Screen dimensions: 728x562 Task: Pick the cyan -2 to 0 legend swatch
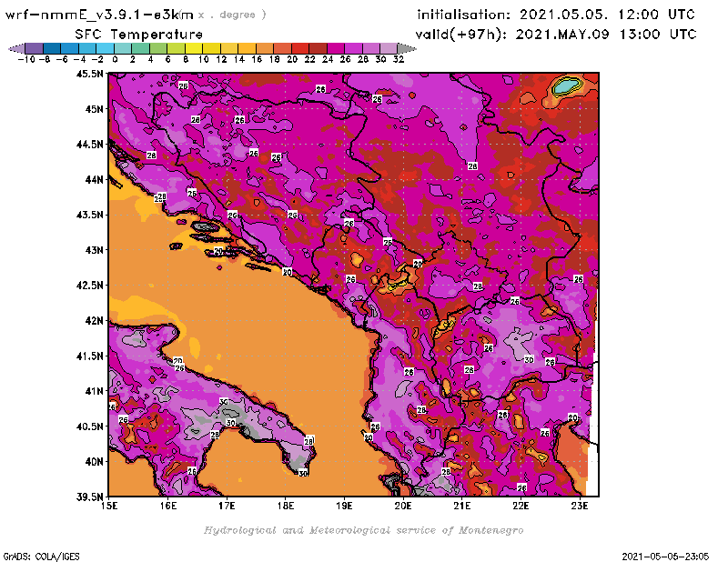tap(105, 49)
